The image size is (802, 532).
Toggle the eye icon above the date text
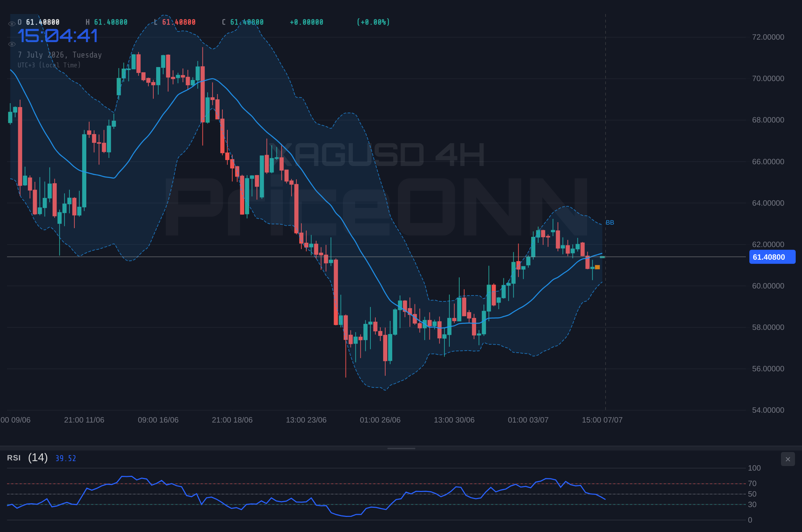[12, 44]
